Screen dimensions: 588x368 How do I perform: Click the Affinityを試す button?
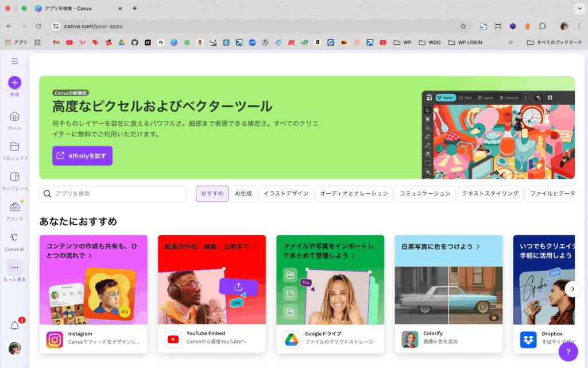pos(82,156)
